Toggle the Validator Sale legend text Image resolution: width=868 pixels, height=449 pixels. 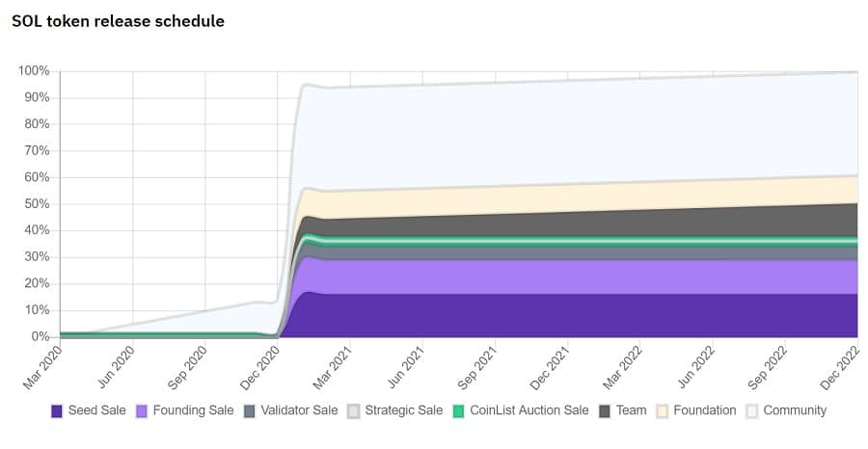tap(302, 410)
